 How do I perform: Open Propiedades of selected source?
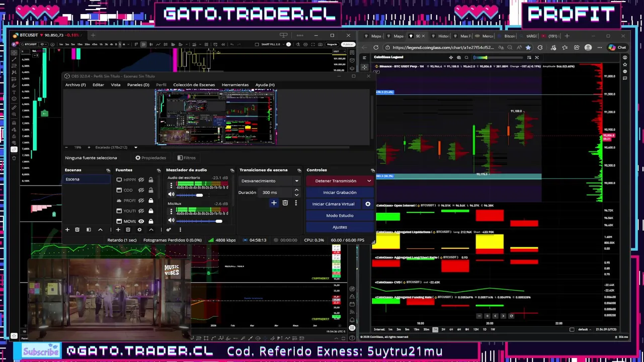coord(150,158)
